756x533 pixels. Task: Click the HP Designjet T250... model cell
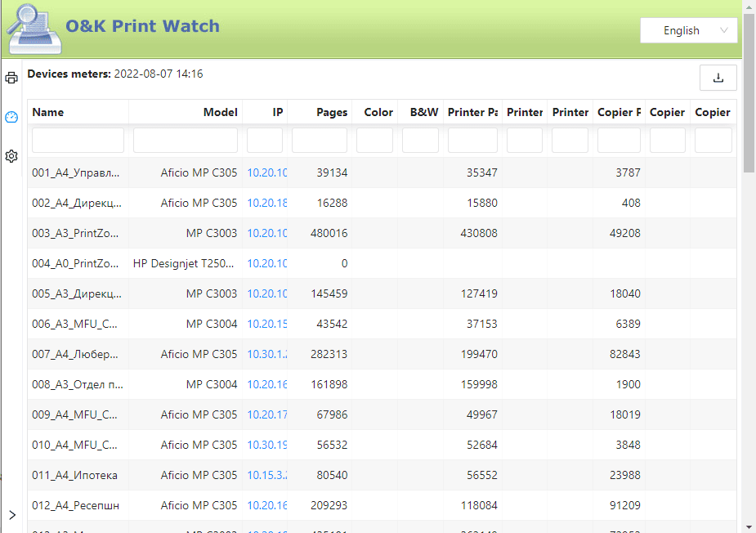(x=183, y=263)
